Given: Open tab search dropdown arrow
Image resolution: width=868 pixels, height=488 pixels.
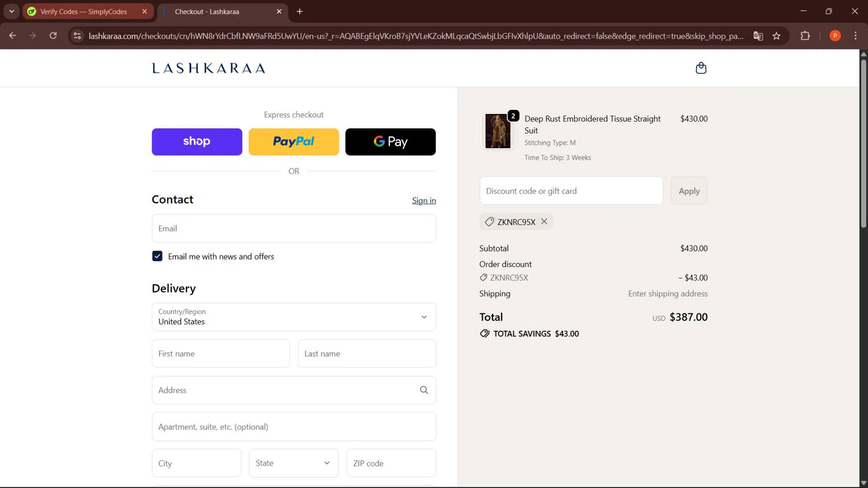Looking at the screenshot, I should click(12, 12).
